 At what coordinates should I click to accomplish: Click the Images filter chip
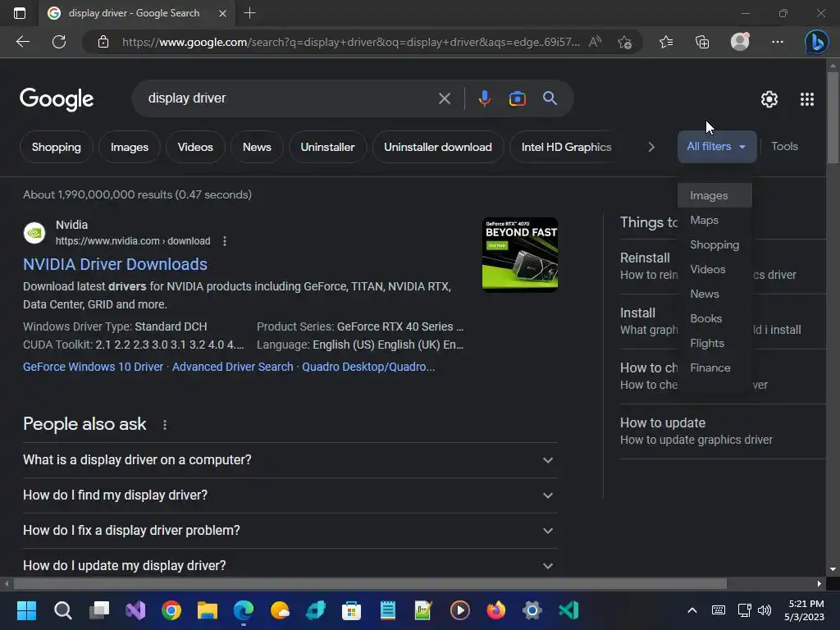(x=129, y=147)
